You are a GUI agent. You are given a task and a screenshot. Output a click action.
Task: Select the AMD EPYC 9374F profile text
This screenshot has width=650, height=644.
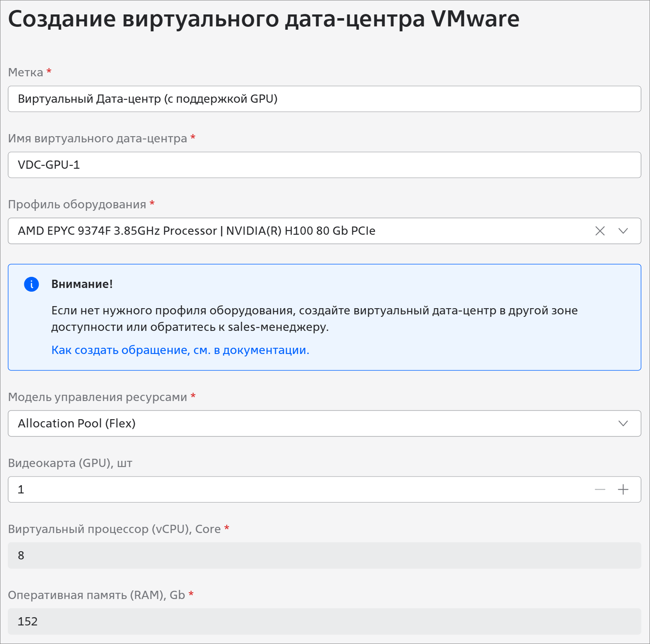coord(196,231)
